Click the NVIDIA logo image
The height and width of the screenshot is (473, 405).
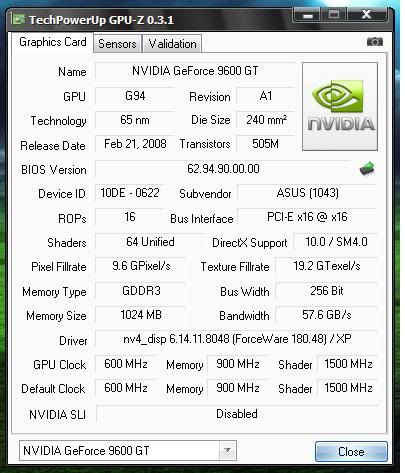340,106
